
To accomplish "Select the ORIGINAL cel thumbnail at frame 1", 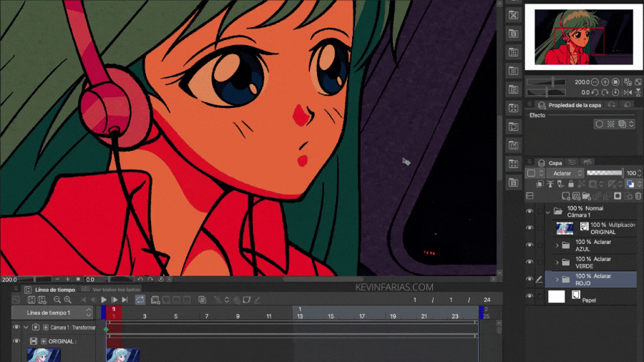I will click(x=122, y=355).
